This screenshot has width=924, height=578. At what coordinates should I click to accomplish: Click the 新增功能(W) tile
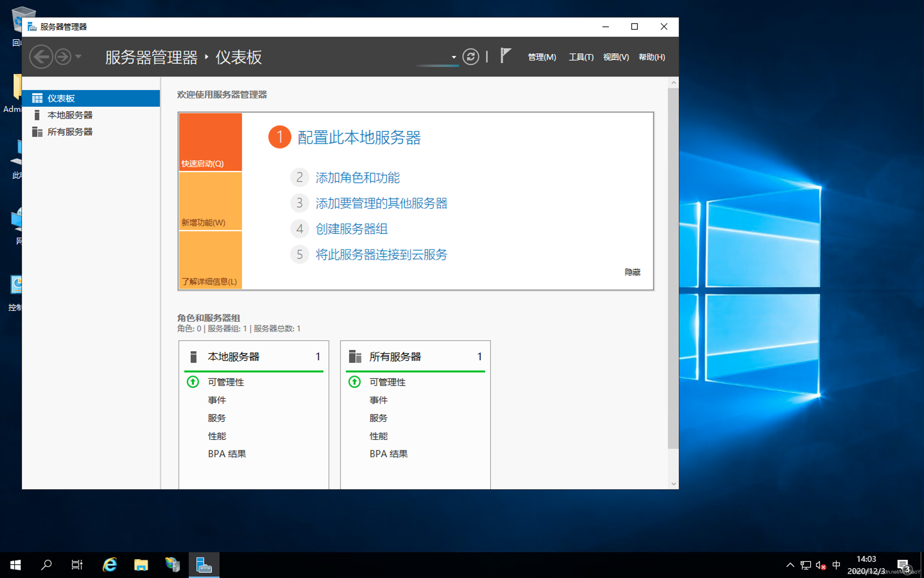[210, 201]
